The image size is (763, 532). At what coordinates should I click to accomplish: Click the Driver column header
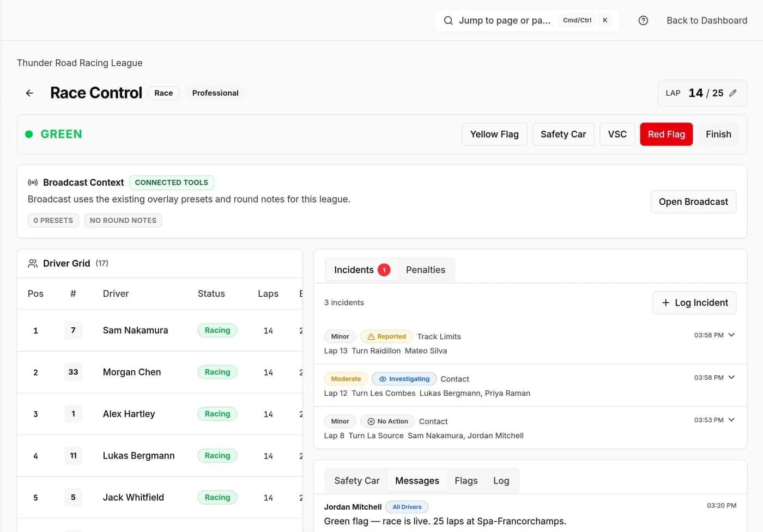coord(116,294)
